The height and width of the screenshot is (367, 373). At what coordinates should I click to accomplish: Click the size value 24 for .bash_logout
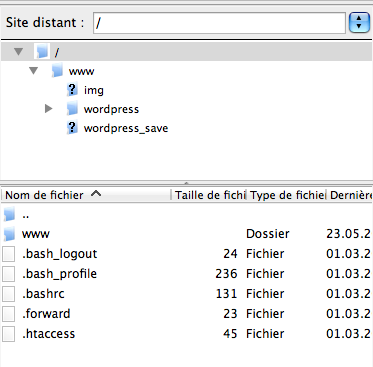click(230, 254)
